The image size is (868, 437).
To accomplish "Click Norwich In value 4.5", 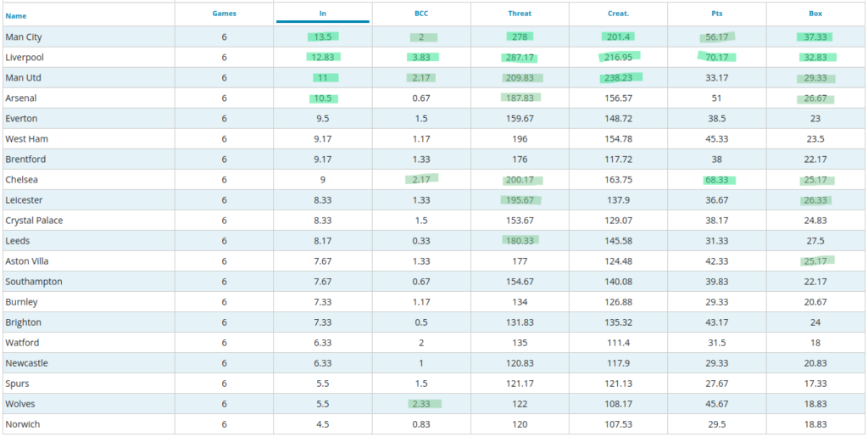I will pos(323,425).
